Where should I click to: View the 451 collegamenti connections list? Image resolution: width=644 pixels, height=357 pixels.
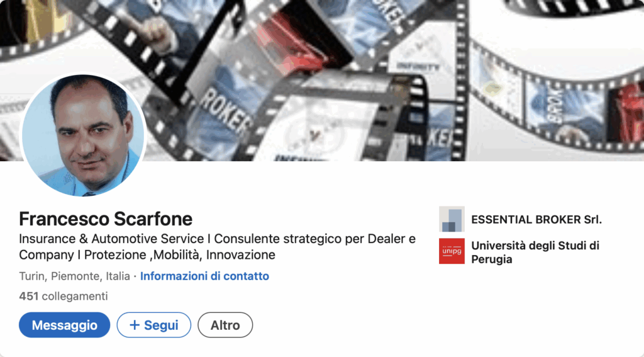pos(64,296)
